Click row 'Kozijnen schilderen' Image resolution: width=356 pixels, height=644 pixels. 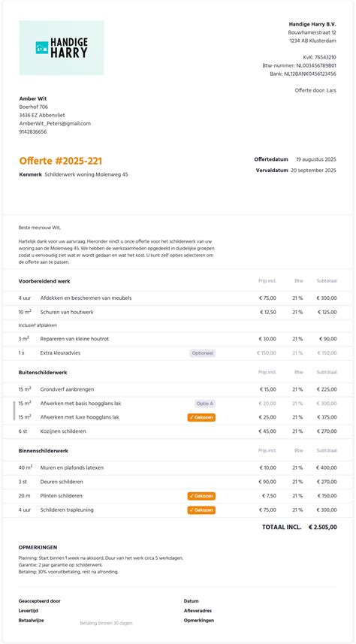pos(178,431)
